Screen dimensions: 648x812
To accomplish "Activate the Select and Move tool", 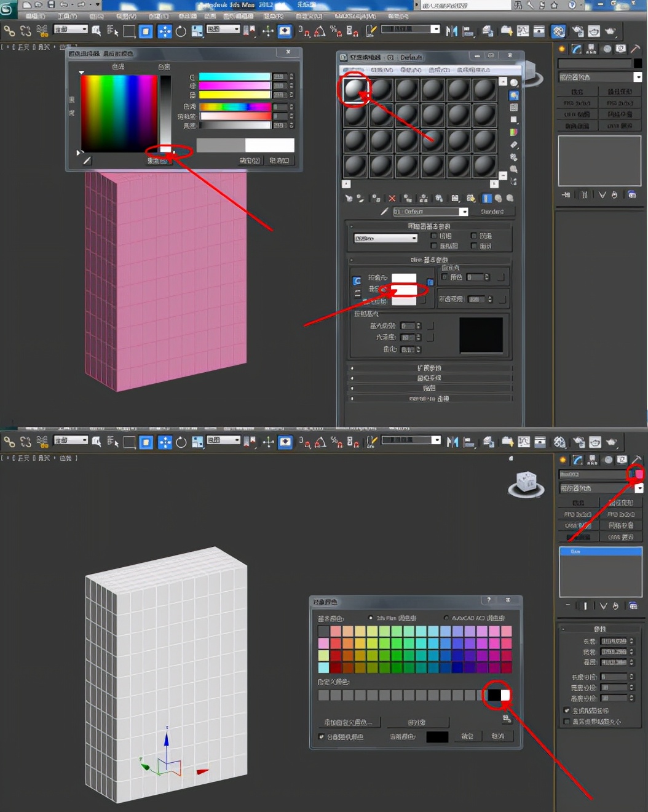I will click(x=165, y=31).
